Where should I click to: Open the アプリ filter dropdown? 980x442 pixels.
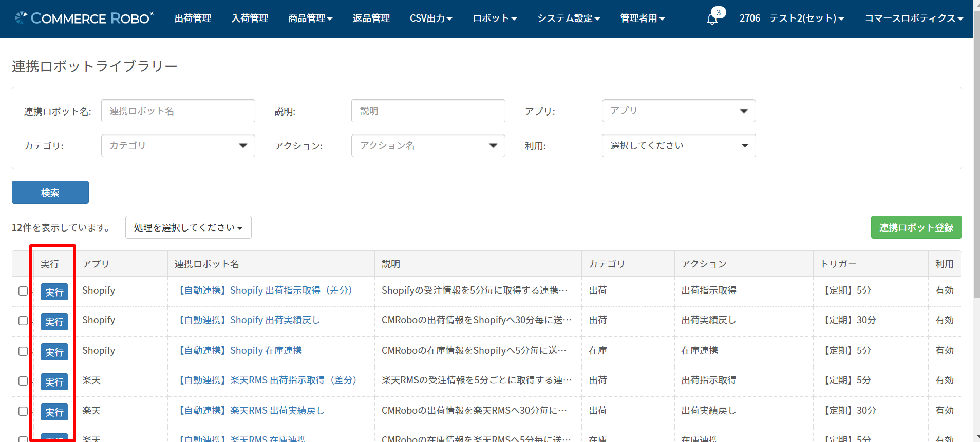click(x=679, y=111)
